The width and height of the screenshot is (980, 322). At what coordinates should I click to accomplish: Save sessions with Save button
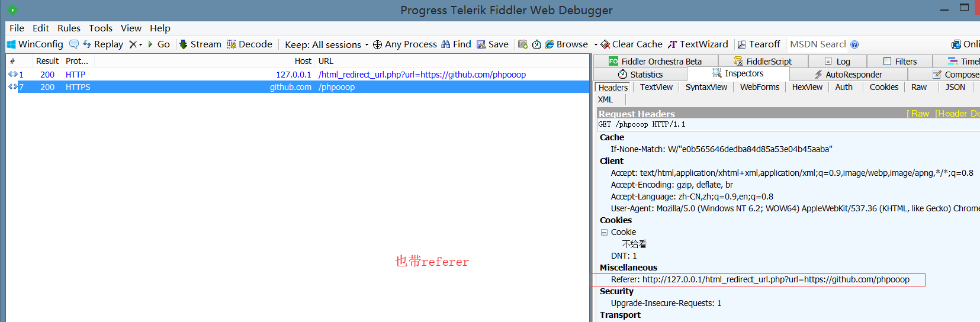pos(493,44)
